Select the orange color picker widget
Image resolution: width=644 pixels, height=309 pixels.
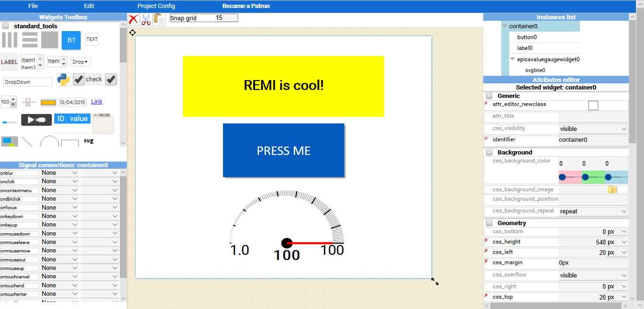click(48, 102)
